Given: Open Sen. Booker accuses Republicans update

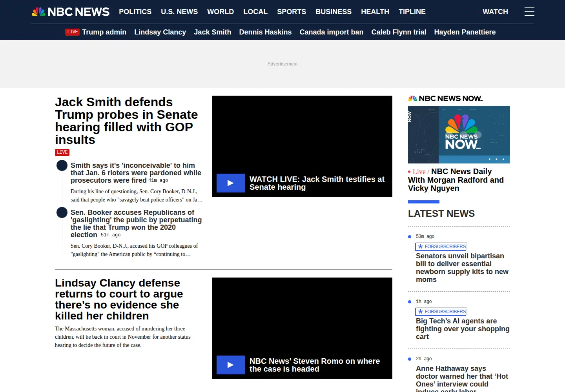Looking at the screenshot, I should (136, 223).
